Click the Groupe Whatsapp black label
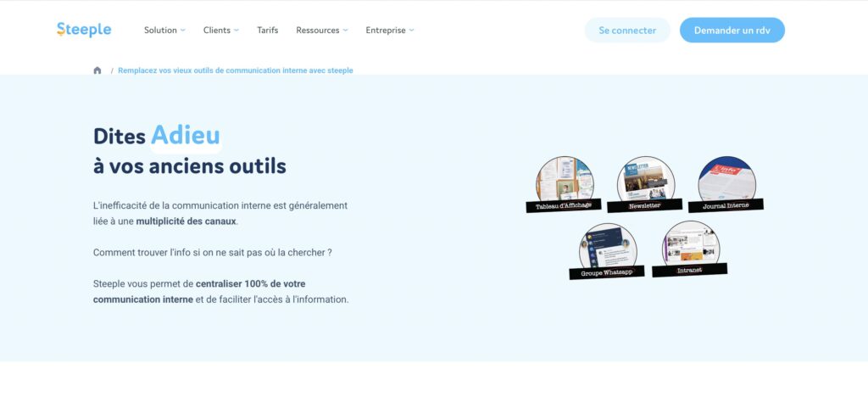The height and width of the screenshot is (420, 868). 607,272
